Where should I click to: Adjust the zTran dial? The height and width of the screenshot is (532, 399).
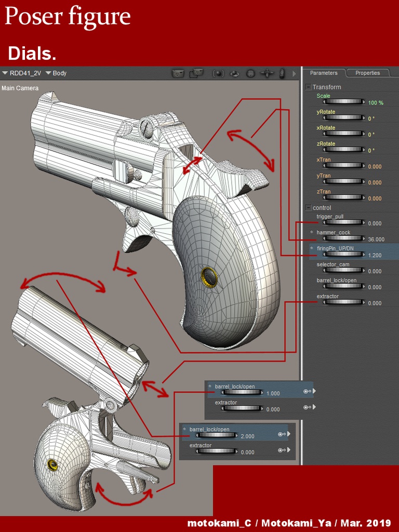click(x=344, y=197)
